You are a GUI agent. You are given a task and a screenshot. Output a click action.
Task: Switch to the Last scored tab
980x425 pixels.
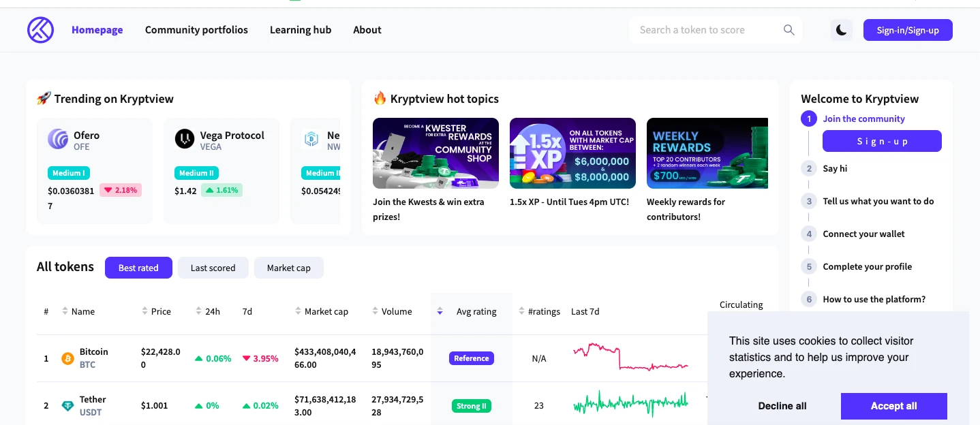(213, 268)
